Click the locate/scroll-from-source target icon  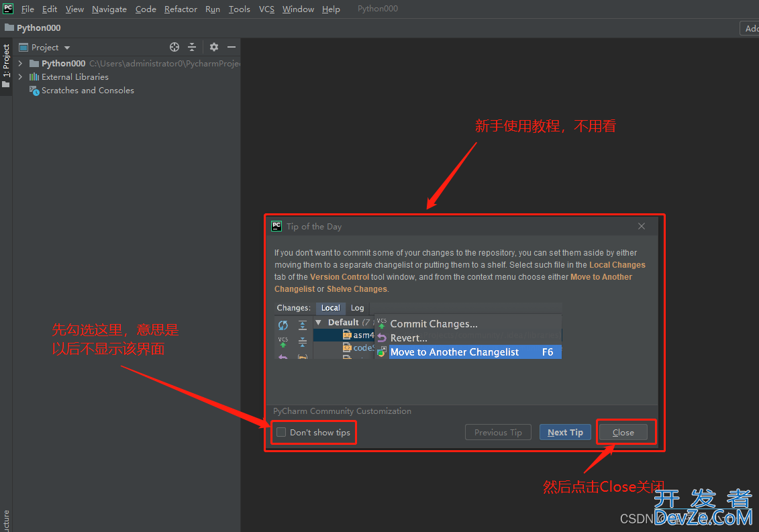point(174,47)
